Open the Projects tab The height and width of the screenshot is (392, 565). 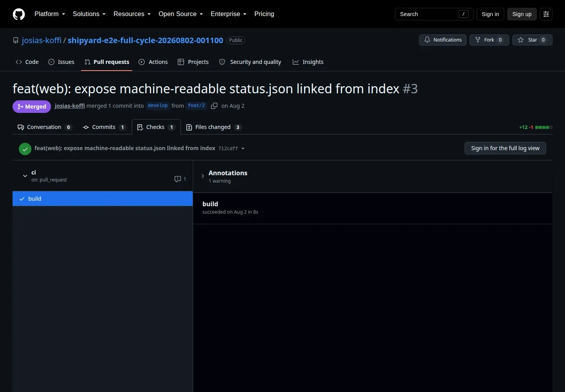193,62
